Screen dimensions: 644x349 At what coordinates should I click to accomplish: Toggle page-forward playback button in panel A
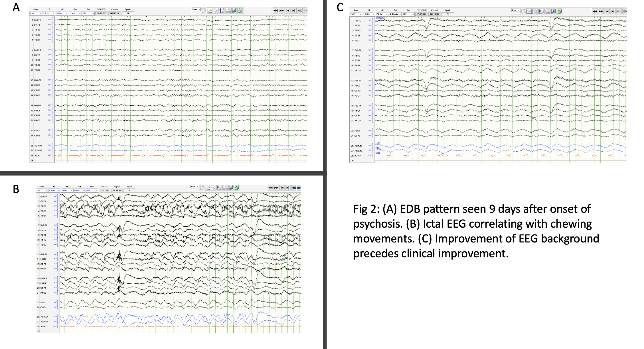(305, 11)
